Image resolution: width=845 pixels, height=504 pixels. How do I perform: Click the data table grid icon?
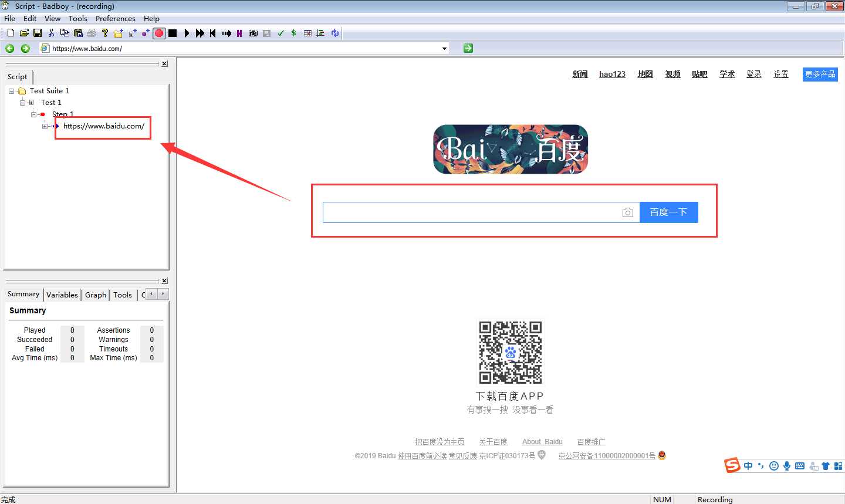pos(307,33)
